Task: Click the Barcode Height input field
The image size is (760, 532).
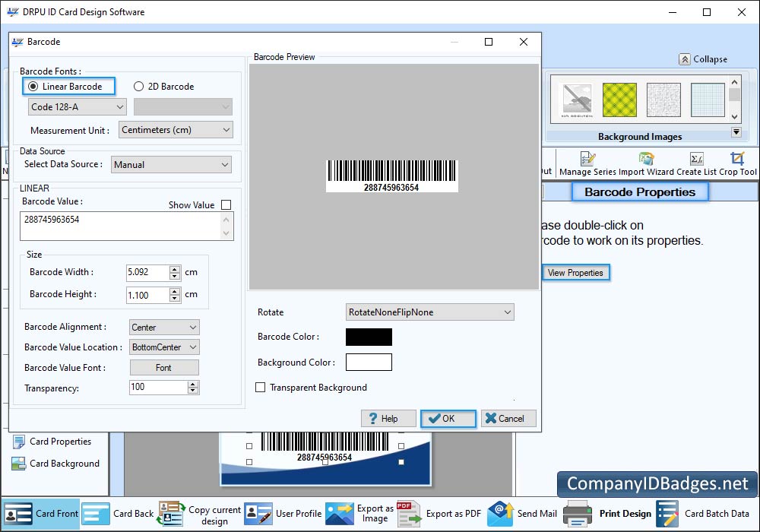Action: [148, 295]
